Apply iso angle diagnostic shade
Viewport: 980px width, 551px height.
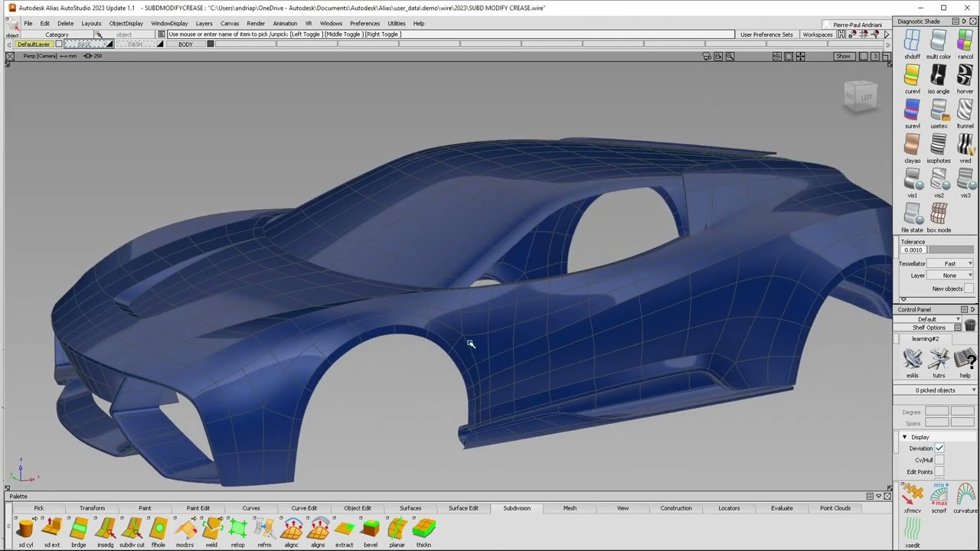[x=939, y=75]
